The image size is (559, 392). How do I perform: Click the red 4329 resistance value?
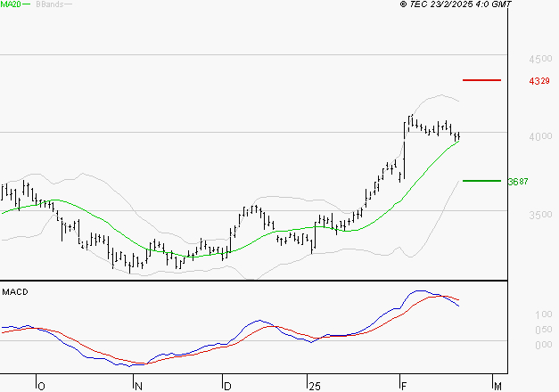(539, 81)
